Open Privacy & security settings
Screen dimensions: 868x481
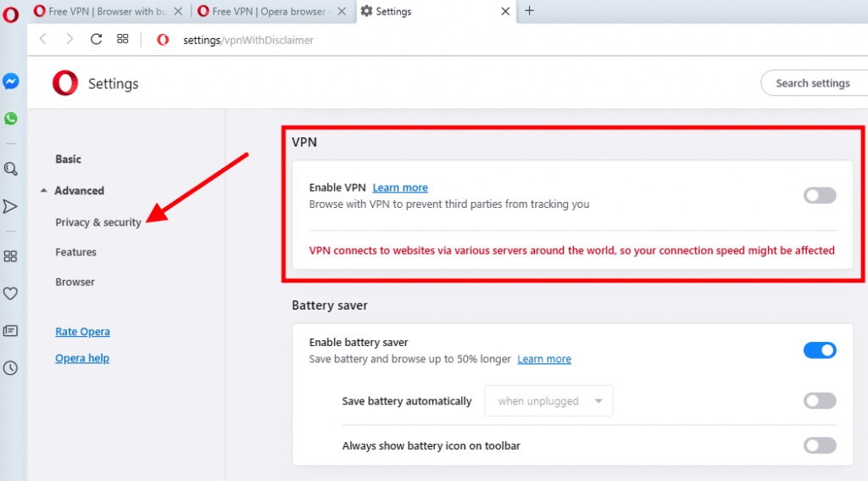tap(98, 222)
